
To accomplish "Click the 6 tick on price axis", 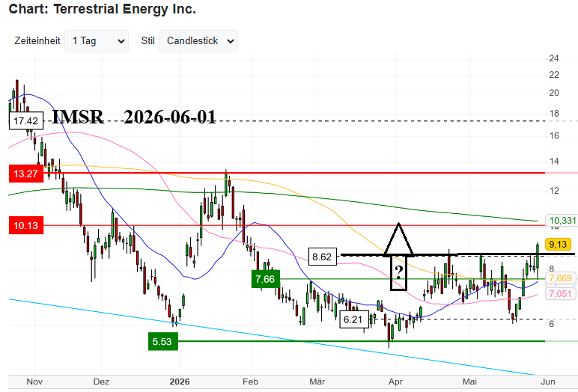I will click(x=552, y=324).
